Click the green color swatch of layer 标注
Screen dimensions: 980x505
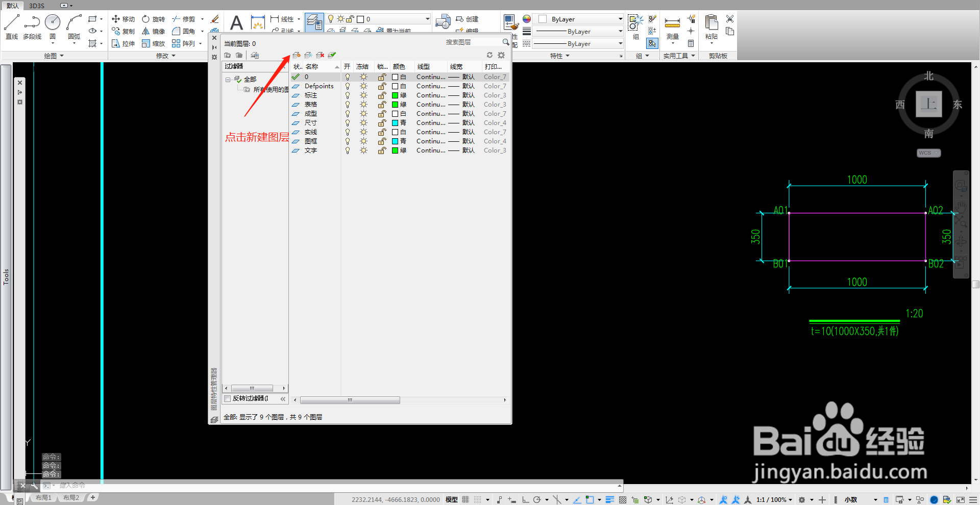click(x=395, y=95)
